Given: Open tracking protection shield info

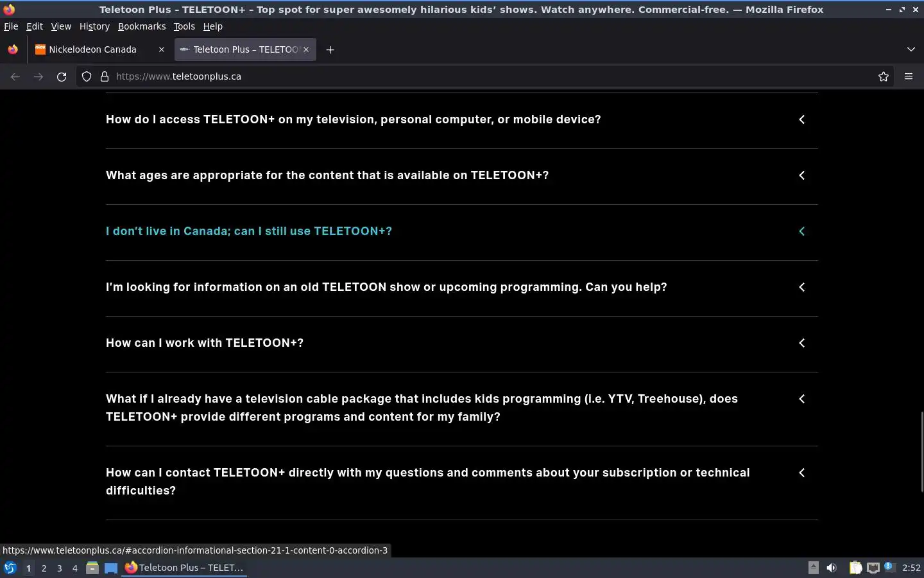Looking at the screenshot, I should coord(87,76).
